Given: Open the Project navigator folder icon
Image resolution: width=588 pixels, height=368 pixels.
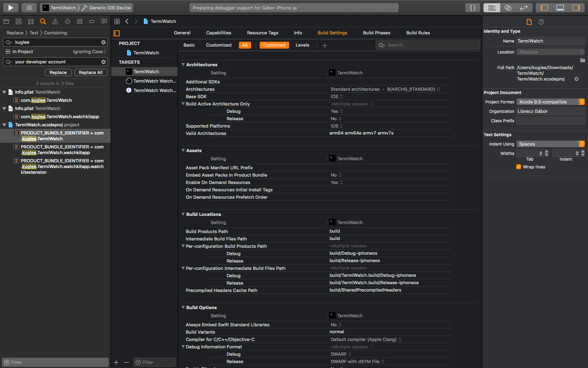Looking at the screenshot, I should (x=6, y=21).
